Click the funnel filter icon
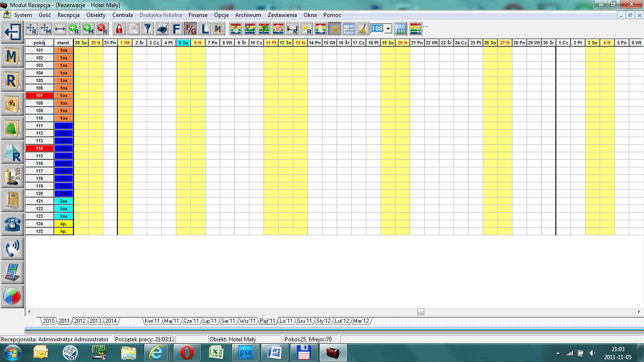 pyautogui.click(x=148, y=29)
